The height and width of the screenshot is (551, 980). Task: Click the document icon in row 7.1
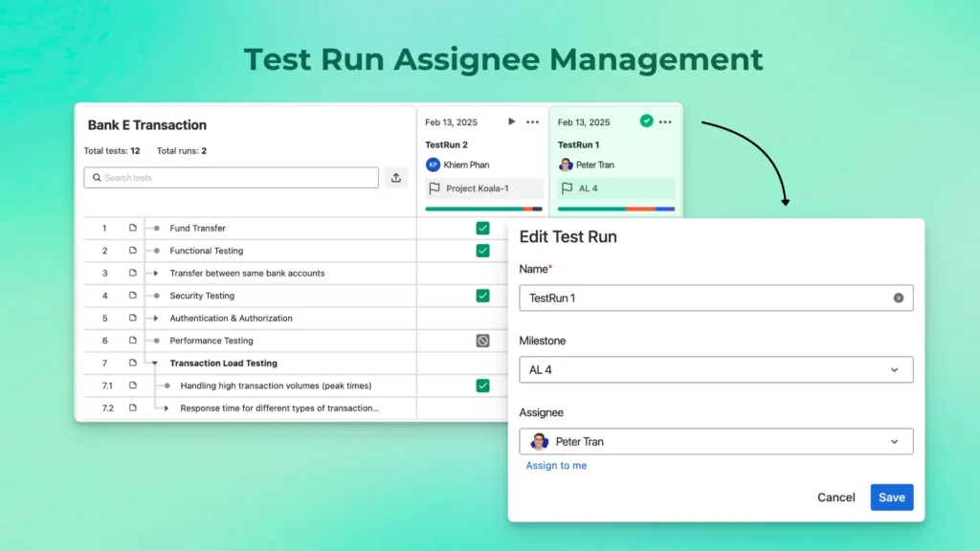coord(132,386)
